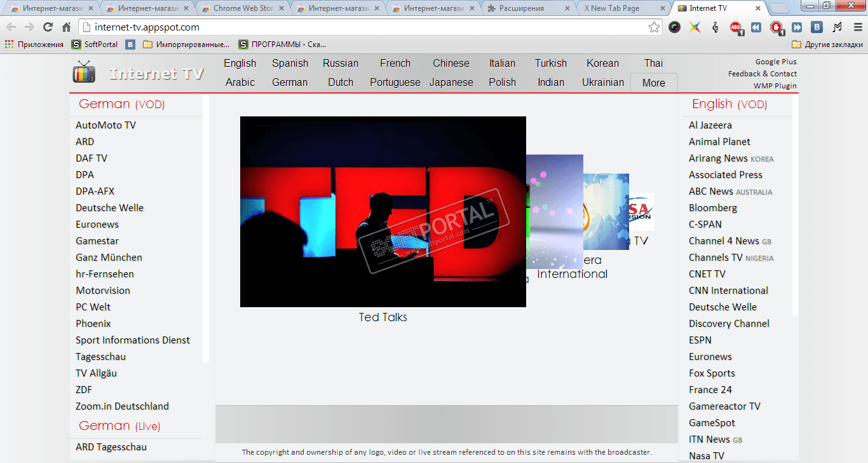Open the SoftPortal bookmark
Screen dimensions: 868x463
(95, 45)
